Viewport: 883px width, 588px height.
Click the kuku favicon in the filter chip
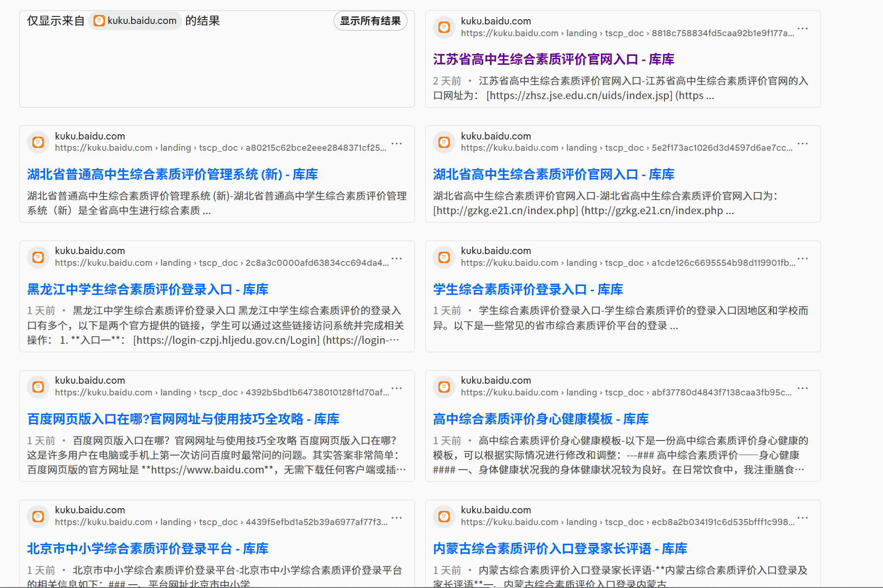click(99, 21)
